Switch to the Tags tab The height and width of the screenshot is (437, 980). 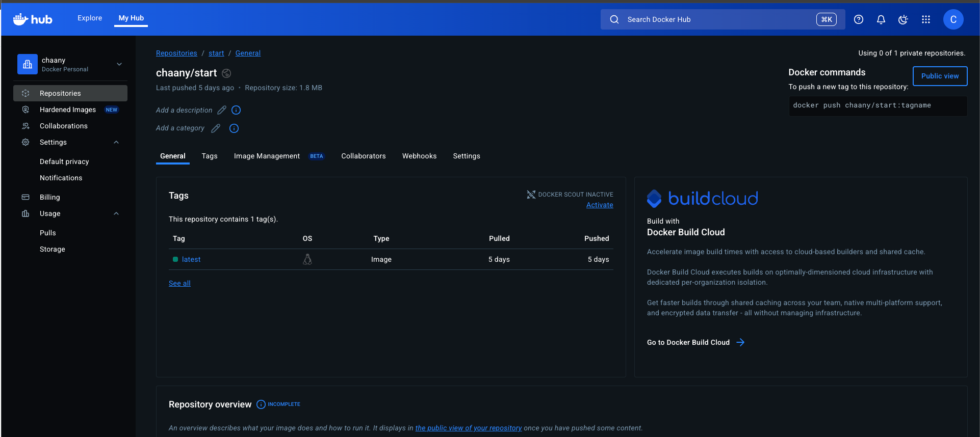pyautogui.click(x=210, y=156)
